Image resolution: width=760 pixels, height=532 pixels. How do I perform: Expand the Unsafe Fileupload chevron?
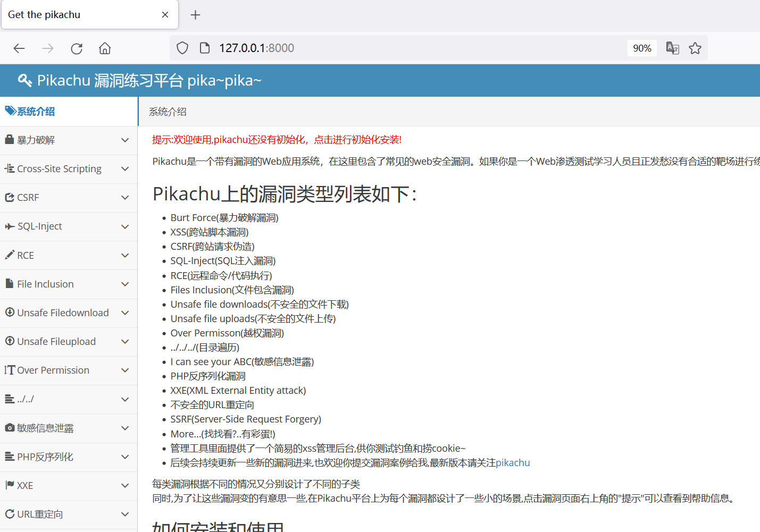point(125,342)
